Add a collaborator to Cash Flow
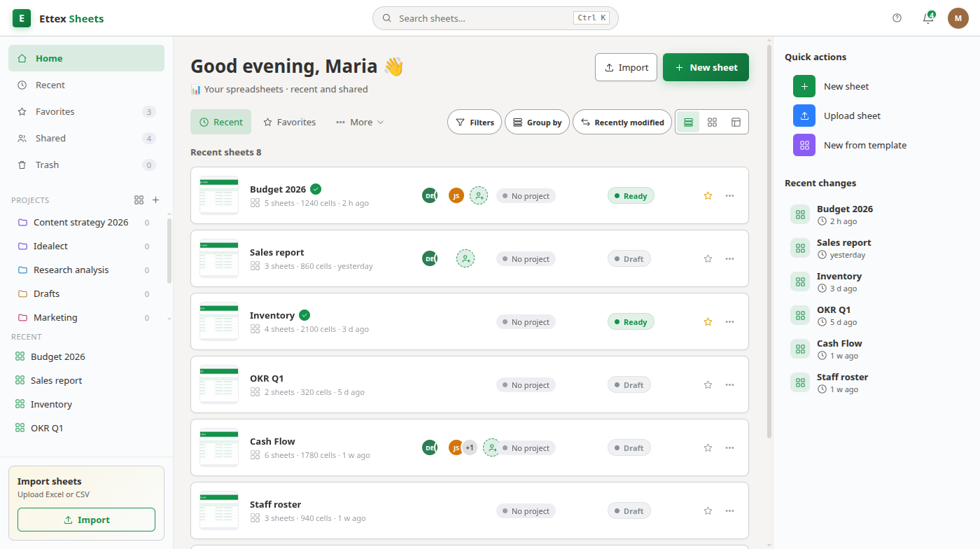The width and height of the screenshot is (980, 549). coord(492,448)
